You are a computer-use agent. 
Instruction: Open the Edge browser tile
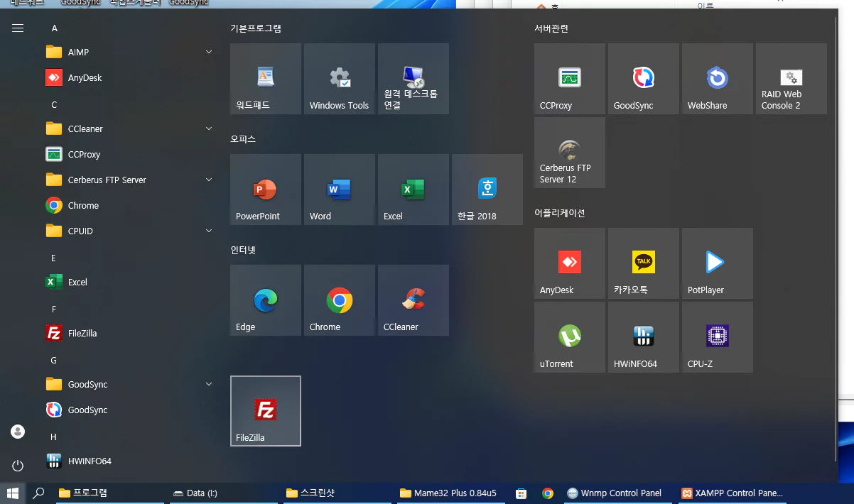pyautogui.click(x=266, y=300)
